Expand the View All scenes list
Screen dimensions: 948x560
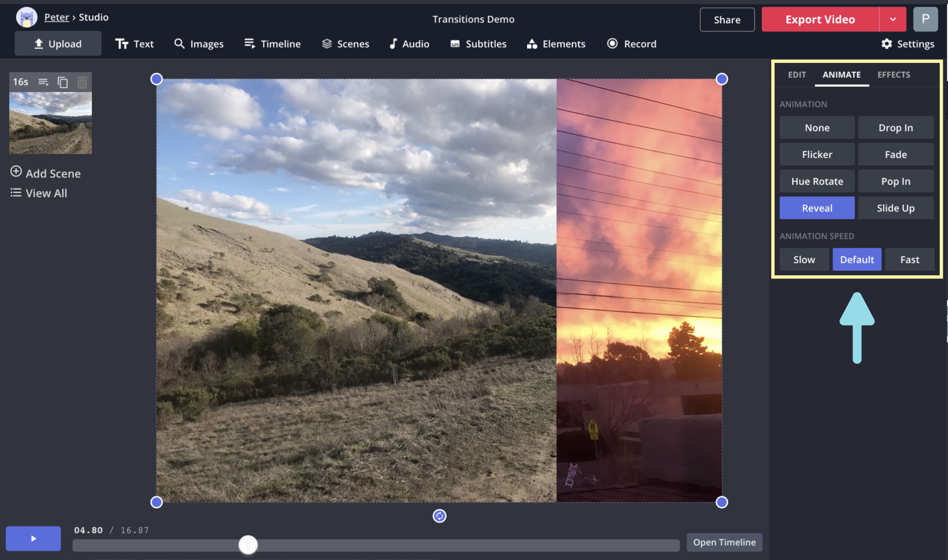click(39, 193)
